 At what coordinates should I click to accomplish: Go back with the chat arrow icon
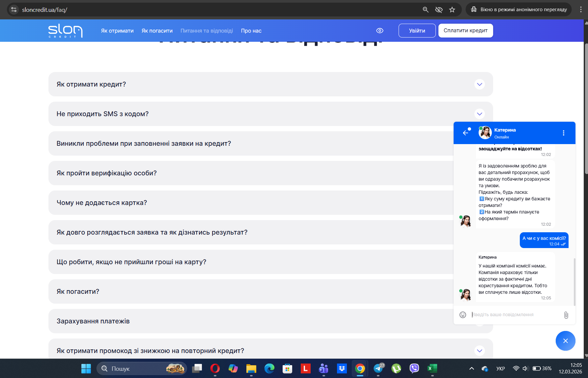pos(466,133)
